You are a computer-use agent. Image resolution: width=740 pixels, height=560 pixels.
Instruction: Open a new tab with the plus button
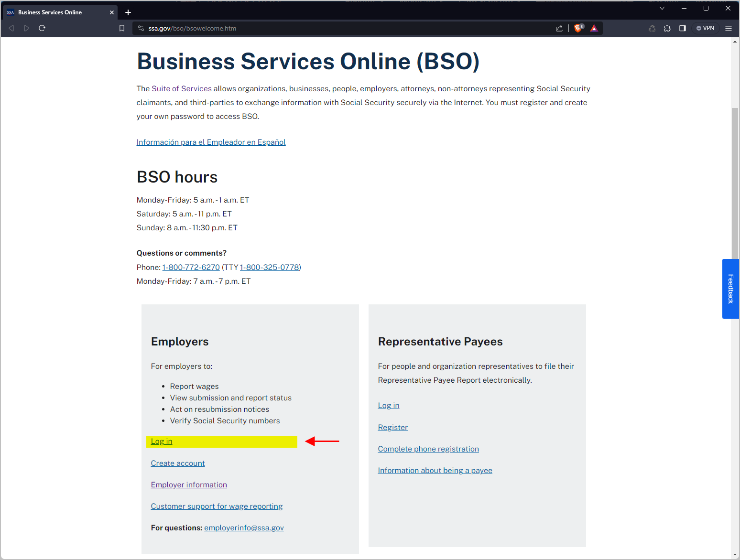[128, 12]
